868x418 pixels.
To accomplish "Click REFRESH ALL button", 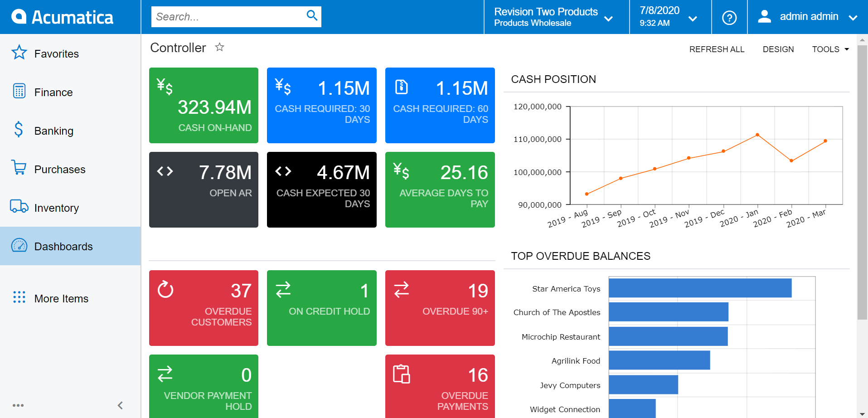I will coord(717,49).
